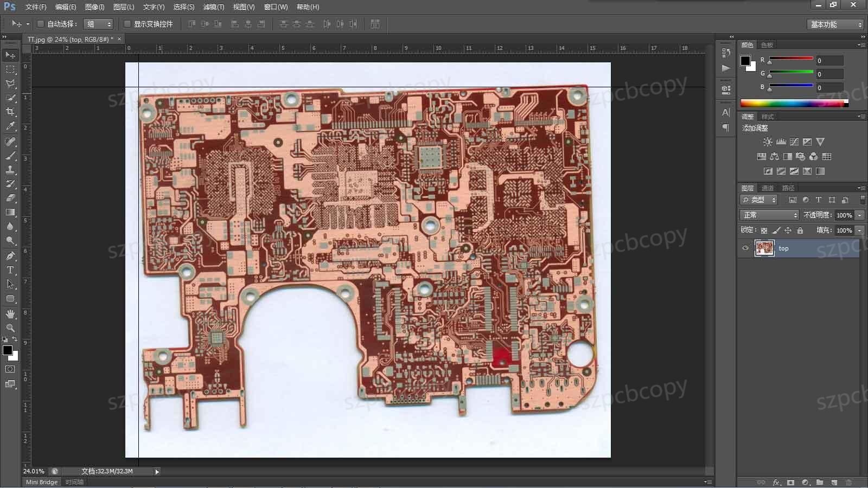Select the Lasso tool
The image size is (868, 488).
coord(10,84)
